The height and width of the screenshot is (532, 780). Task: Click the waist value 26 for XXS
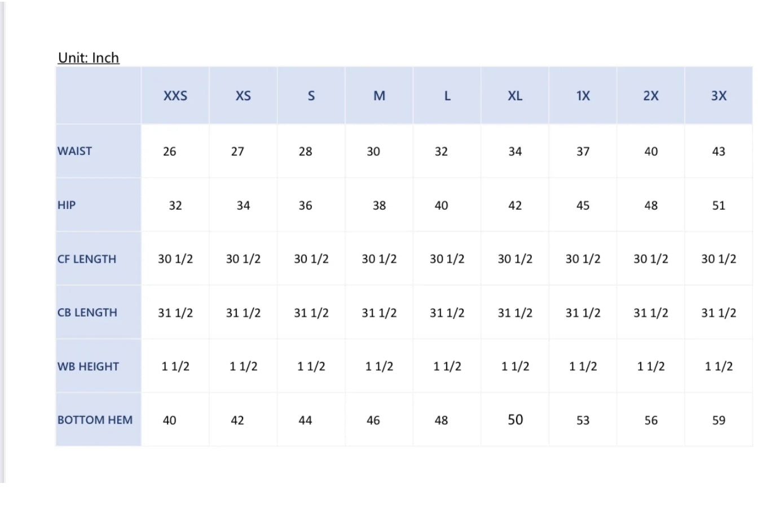tap(169, 152)
